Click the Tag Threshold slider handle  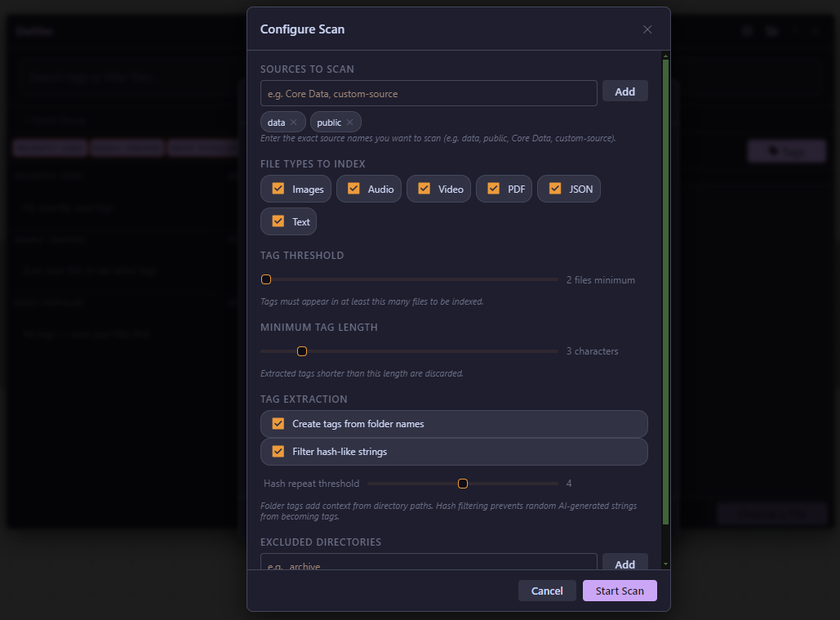[x=266, y=279]
